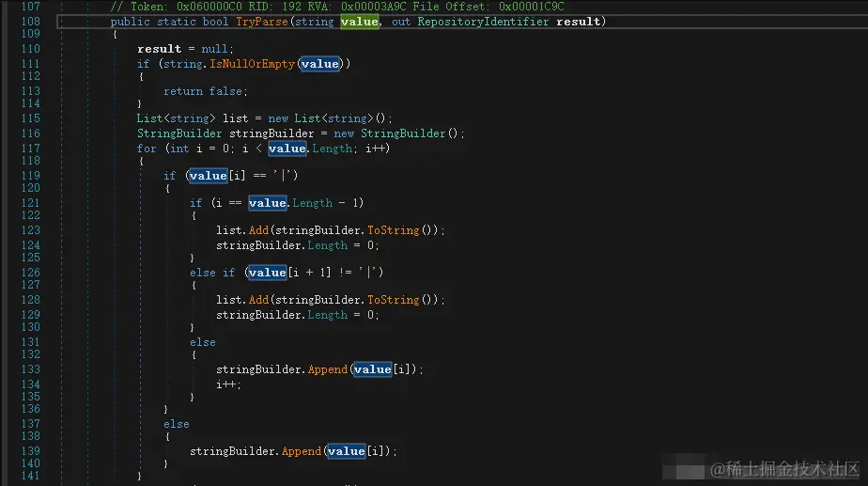Click IsNullOrEmpty on line 111
The image size is (868, 486).
tap(252, 64)
